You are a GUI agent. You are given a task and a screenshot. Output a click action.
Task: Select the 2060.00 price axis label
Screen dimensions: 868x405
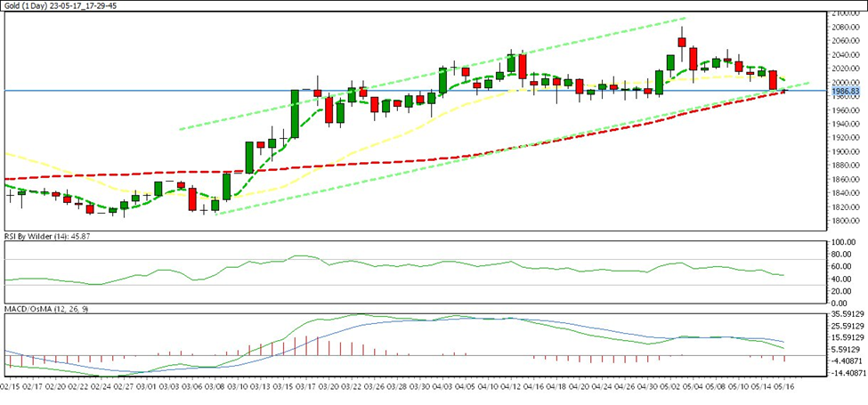(845, 41)
